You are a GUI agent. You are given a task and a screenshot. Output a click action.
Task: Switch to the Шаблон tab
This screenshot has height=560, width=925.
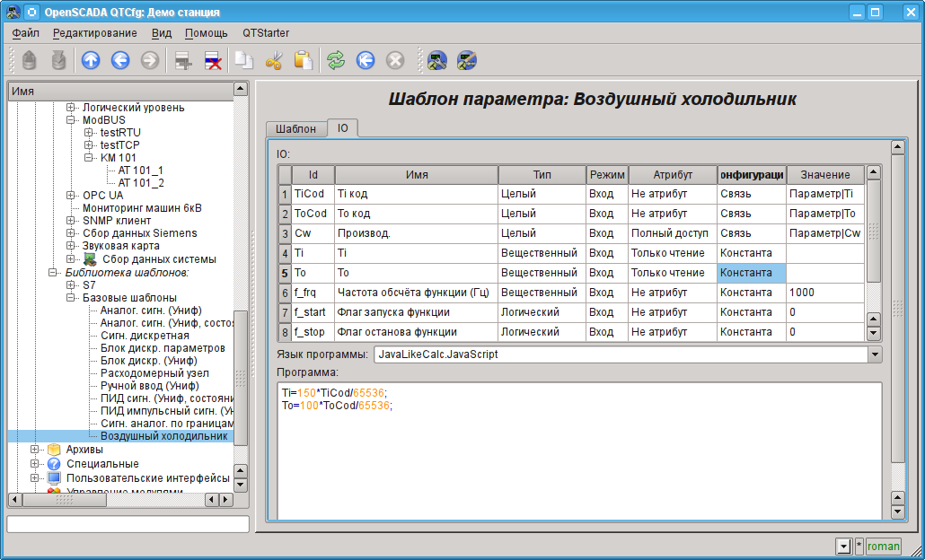(295, 129)
